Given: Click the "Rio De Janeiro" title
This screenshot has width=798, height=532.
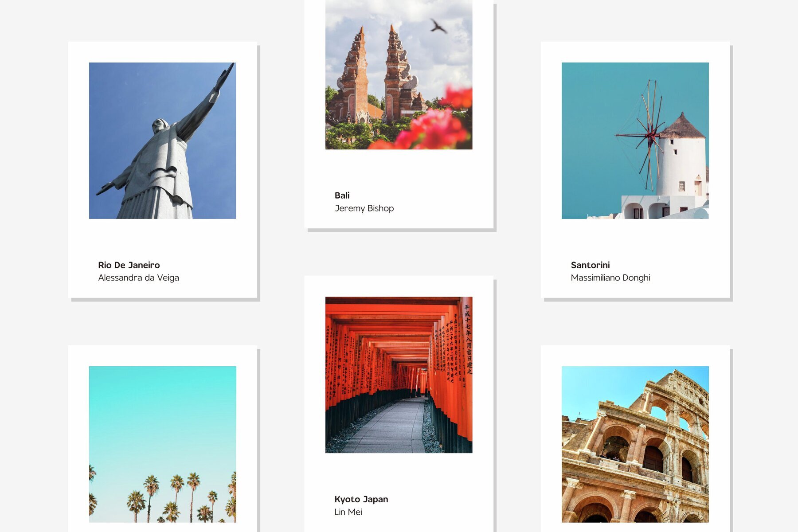Looking at the screenshot, I should 129,265.
